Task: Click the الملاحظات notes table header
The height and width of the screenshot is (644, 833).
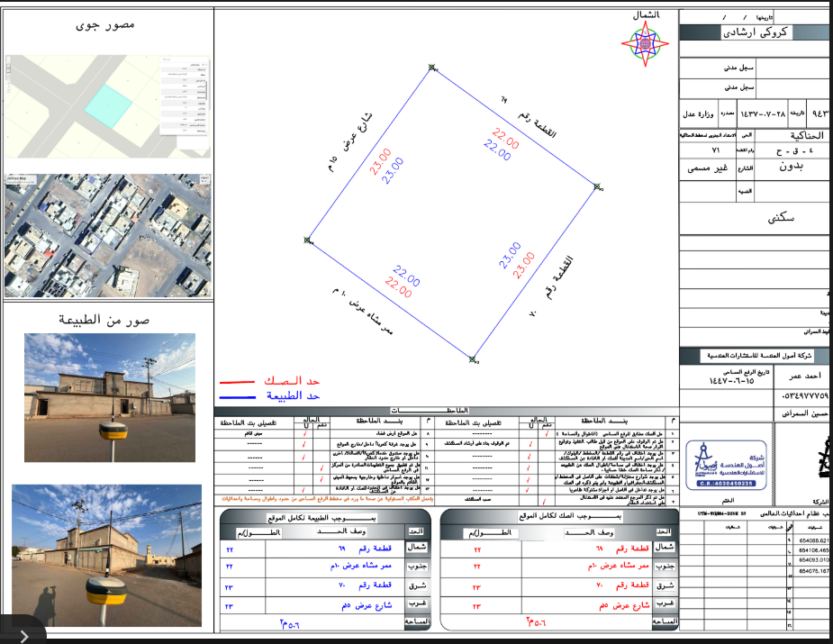Action: [430, 410]
